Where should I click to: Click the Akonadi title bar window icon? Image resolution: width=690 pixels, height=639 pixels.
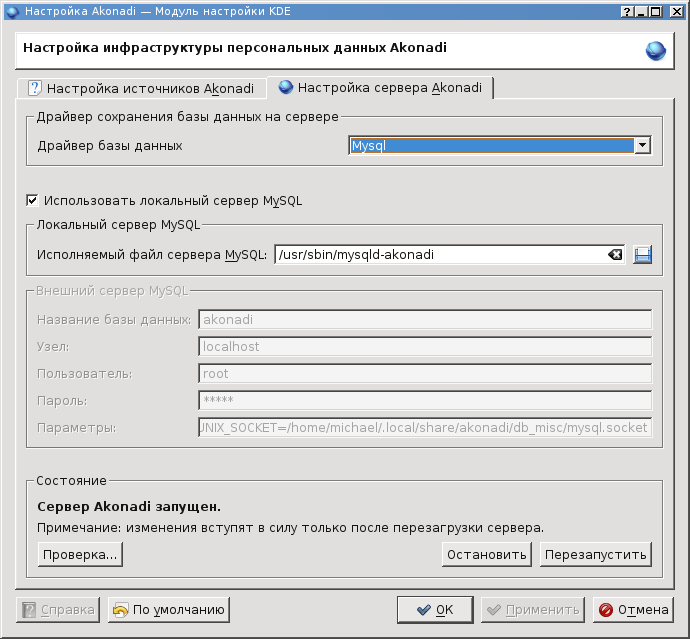[13, 11]
